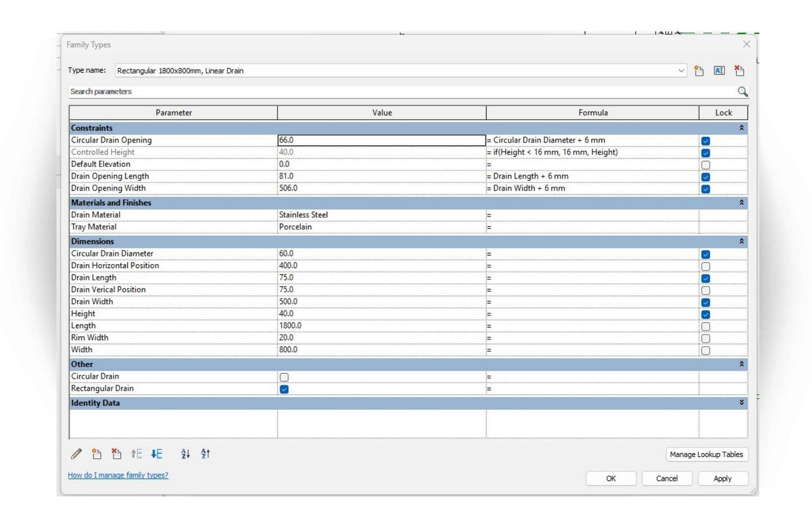Sort parameters in ascending alphabetical order
812x525 pixels.
185,454
